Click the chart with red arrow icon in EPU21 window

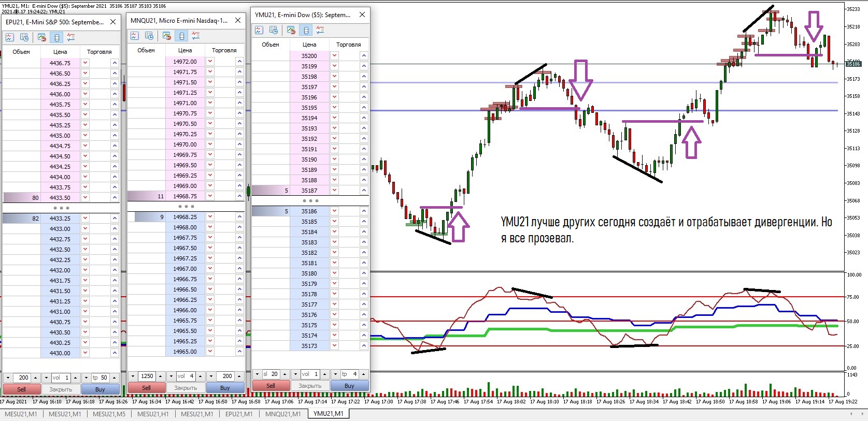point(42,37)
